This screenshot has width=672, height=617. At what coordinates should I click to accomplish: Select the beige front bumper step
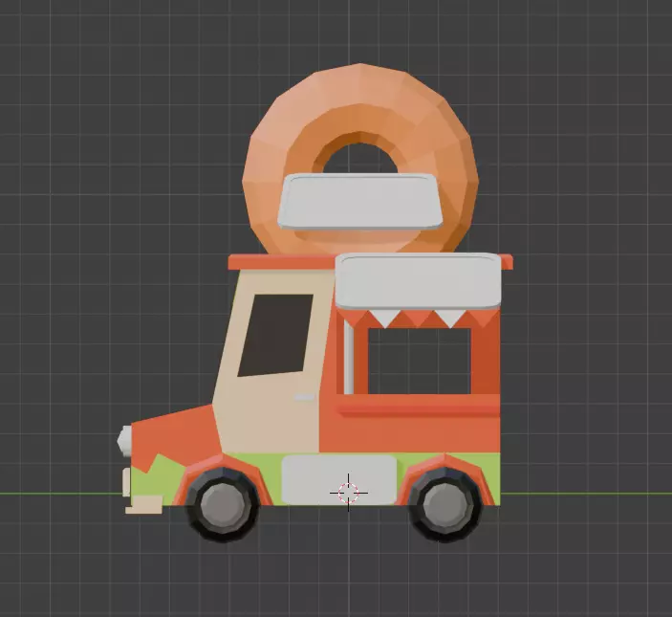point(144,505)
